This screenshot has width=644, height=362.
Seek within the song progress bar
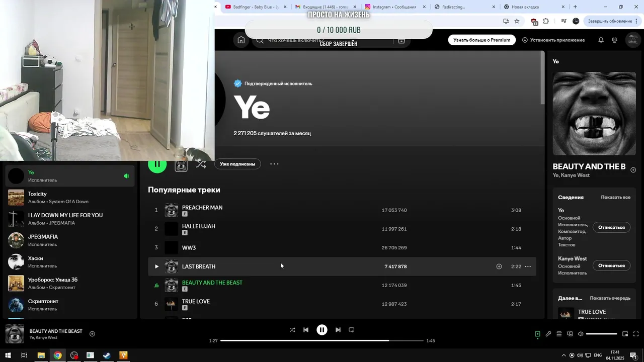[322, 340]
